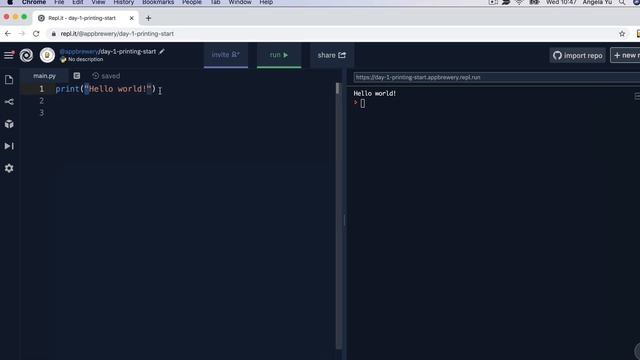Image resolution: width=640 pixels, height=360 pixels.
Task: Open the Files sidebar panel
Action: click(9, 80)
